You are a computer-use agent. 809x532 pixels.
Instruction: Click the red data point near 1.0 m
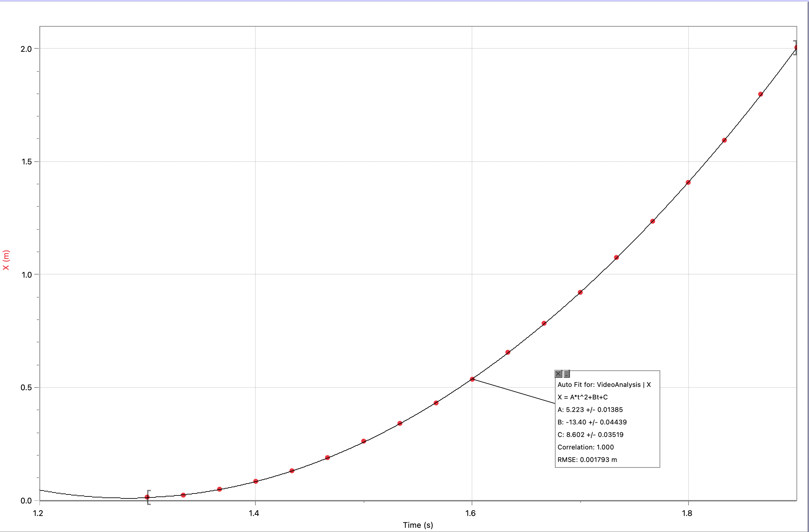(x=615, y=257)
